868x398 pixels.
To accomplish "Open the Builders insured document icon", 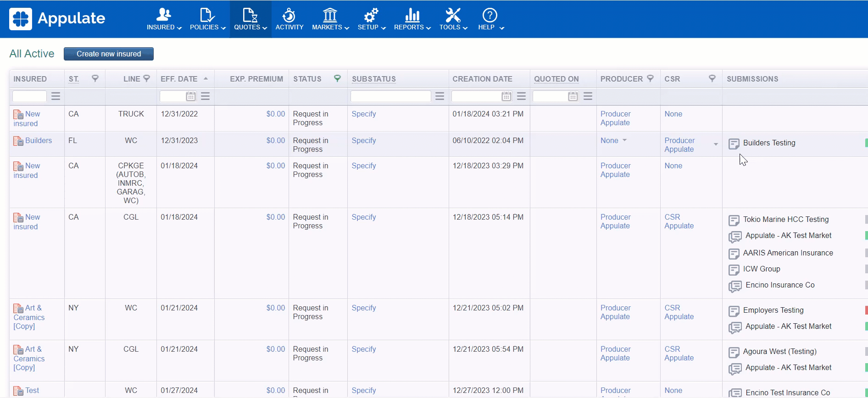I will click(x=18, y=141).
